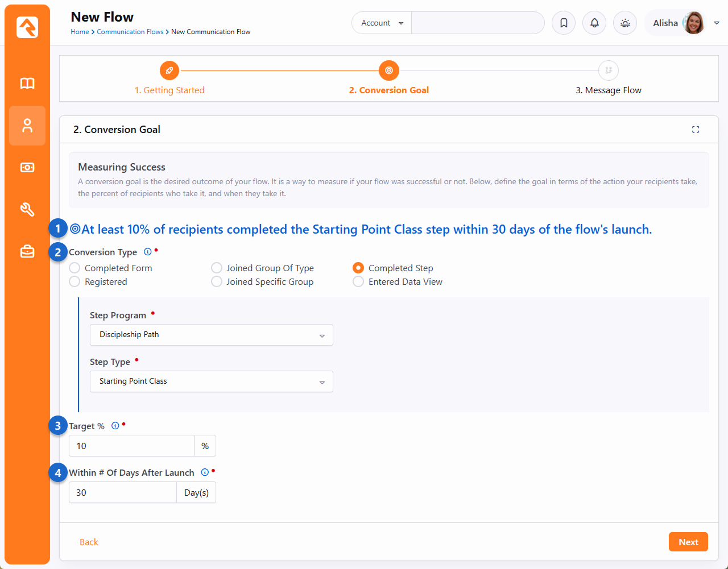728x569 pixels.
Task: Open the wrench Admin Tools sidebar icon
Action: pyautogui.click(x=27, y=209)
